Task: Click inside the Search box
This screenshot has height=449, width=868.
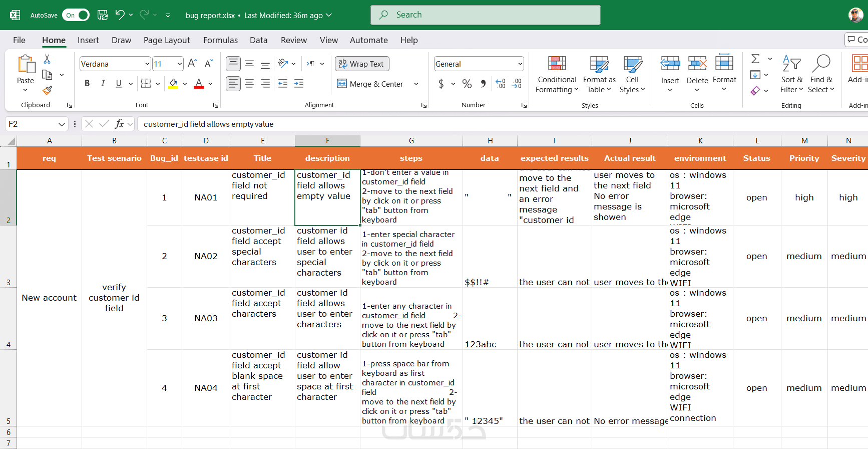Action: pyautogui.click(x=486, y=15)
